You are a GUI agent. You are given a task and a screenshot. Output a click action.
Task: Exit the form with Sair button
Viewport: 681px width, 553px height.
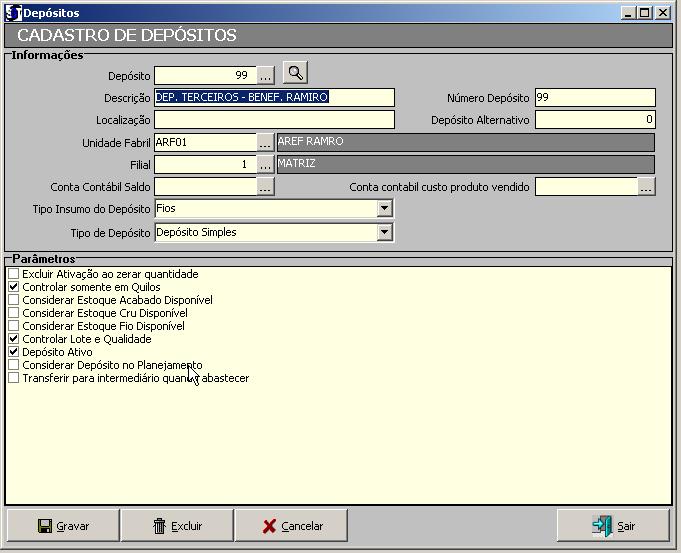click(x=613, y=526)
